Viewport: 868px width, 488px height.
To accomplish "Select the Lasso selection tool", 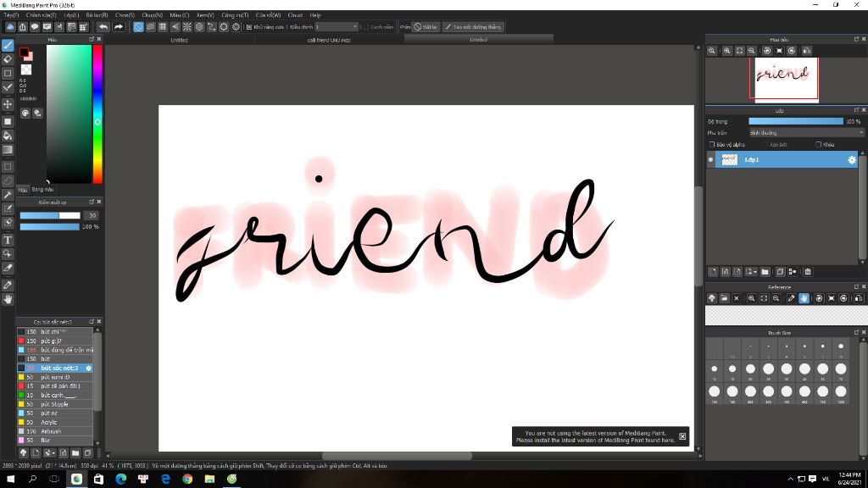I will pos(8,181).
